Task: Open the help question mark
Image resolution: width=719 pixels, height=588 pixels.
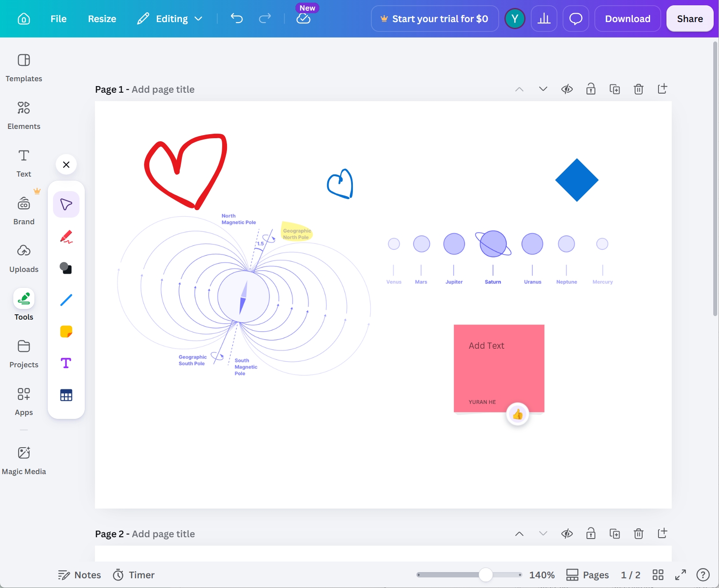Action: pyautogui.click(x=703, y=575)
